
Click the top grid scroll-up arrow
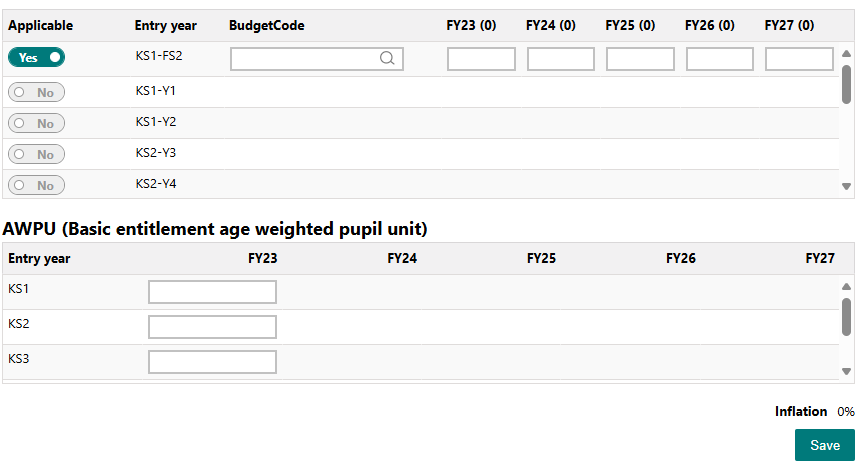846,54
